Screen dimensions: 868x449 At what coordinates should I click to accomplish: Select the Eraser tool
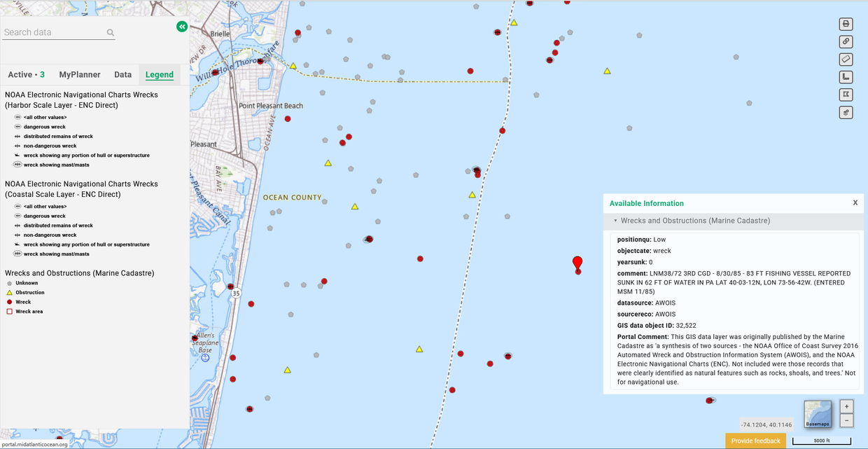(x=846, y=59)
